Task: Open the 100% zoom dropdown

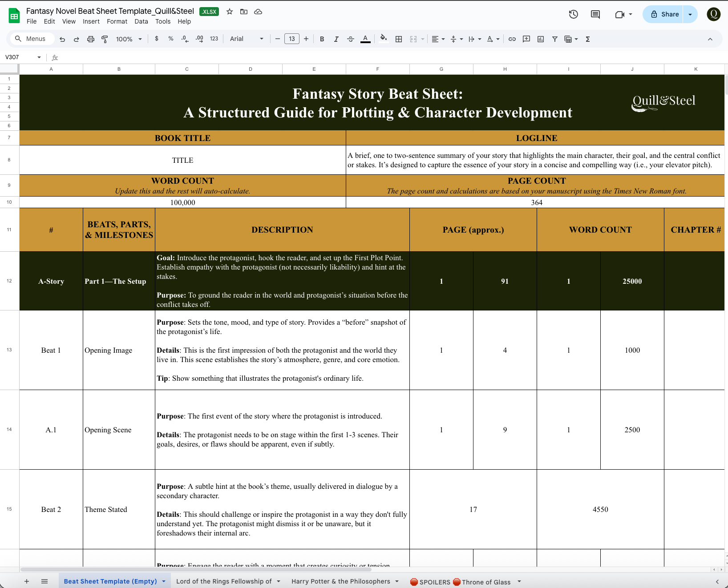Action: (129, 39)
